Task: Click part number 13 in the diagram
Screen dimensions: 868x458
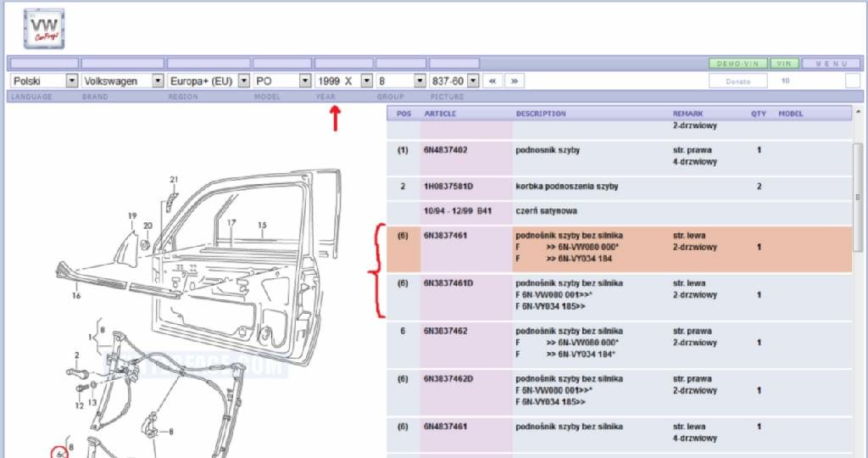Action: [92, 402]
